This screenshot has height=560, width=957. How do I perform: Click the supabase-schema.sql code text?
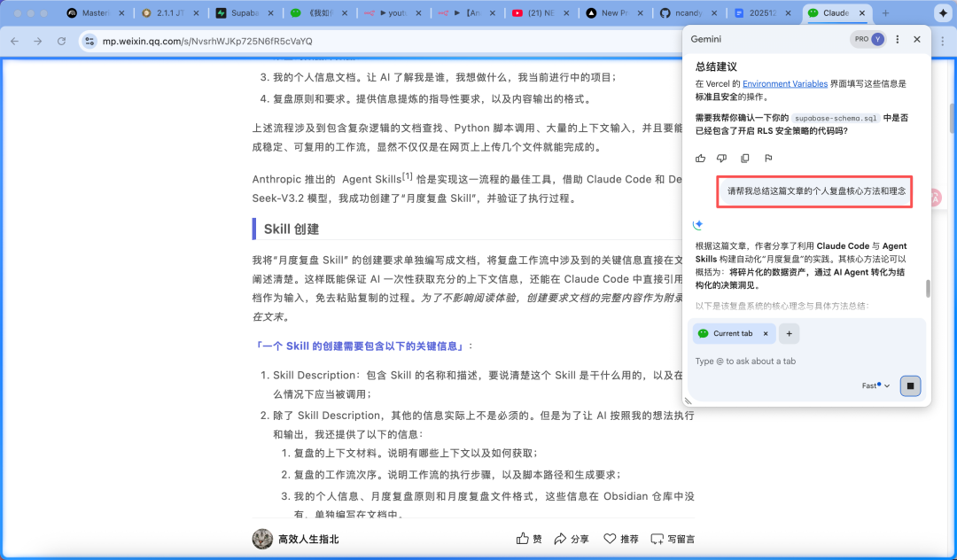836,119
